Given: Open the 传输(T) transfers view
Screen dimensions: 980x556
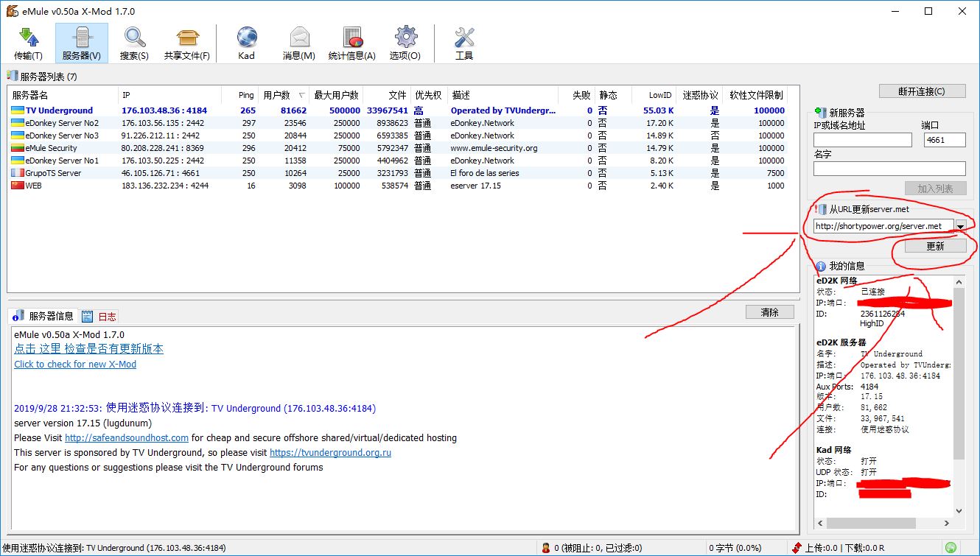Looking at the screenshot, I should click(28, 43).
